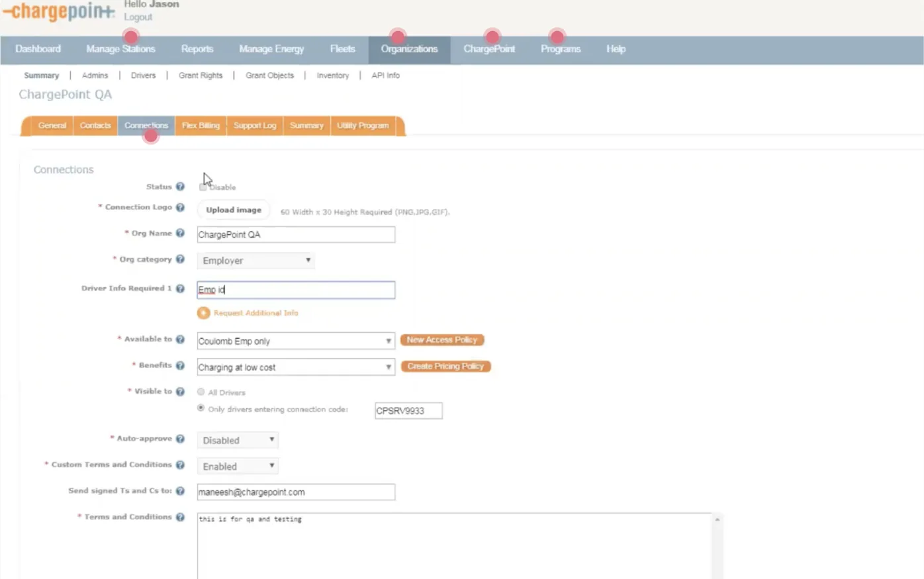The width and height of the screenshot is (924, 579).
Task: Click the Send signed Ts and Cs email field
Action: pyautogui.click(x=296, y=492)
